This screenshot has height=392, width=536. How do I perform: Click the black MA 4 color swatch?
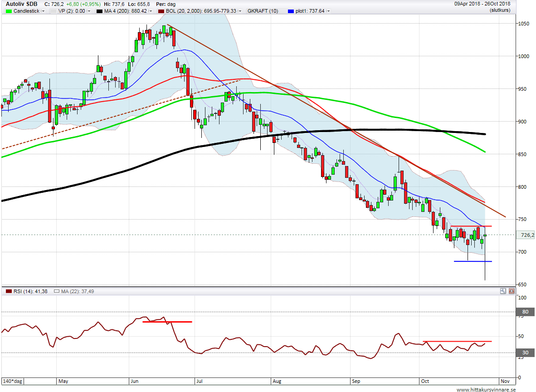[x=99, y=11]
